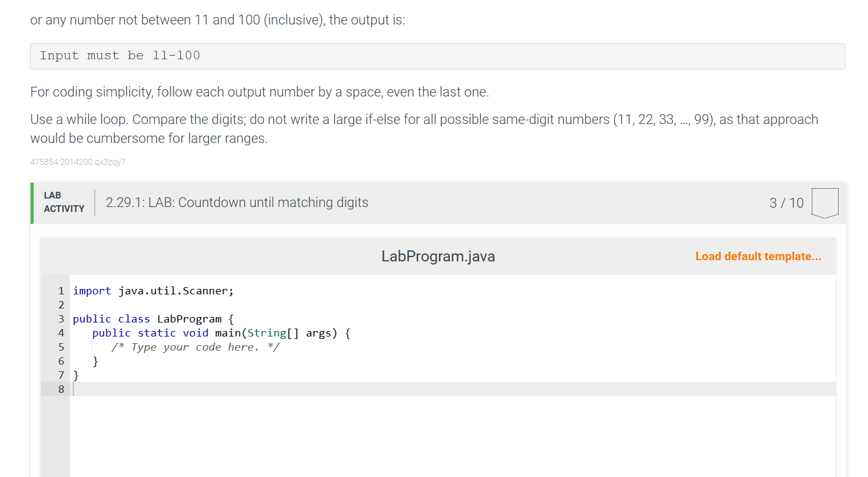Click the main method signature on line 4

coord(220,332)
